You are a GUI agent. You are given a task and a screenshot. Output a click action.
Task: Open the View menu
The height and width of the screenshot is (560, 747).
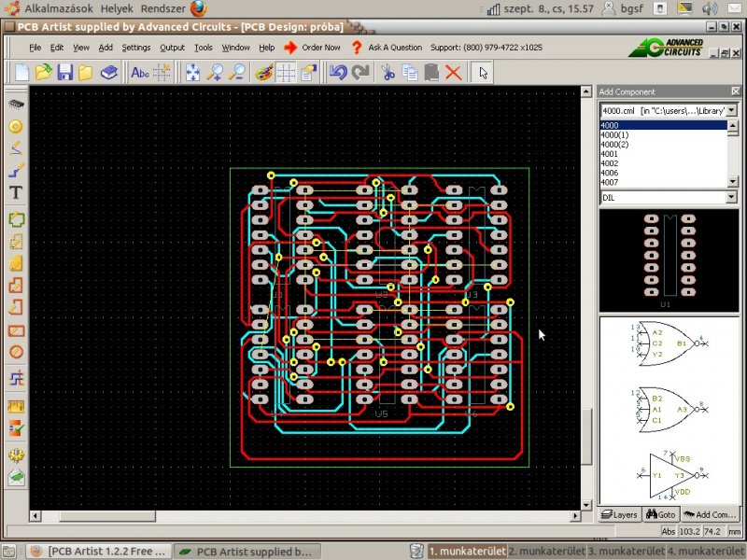(x=81, y=48)
